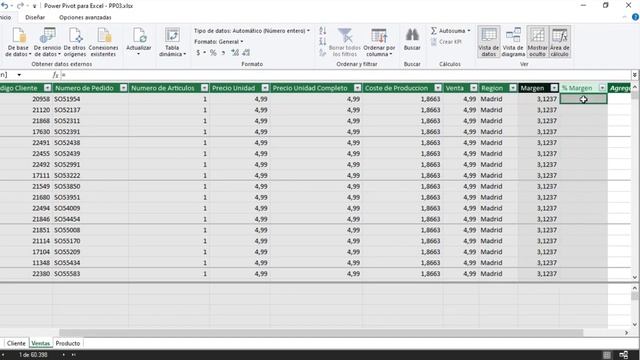This screenshot has height=360, width=640.
Task: Open filter dropdown for % Margen column
Action: point(602,88)
